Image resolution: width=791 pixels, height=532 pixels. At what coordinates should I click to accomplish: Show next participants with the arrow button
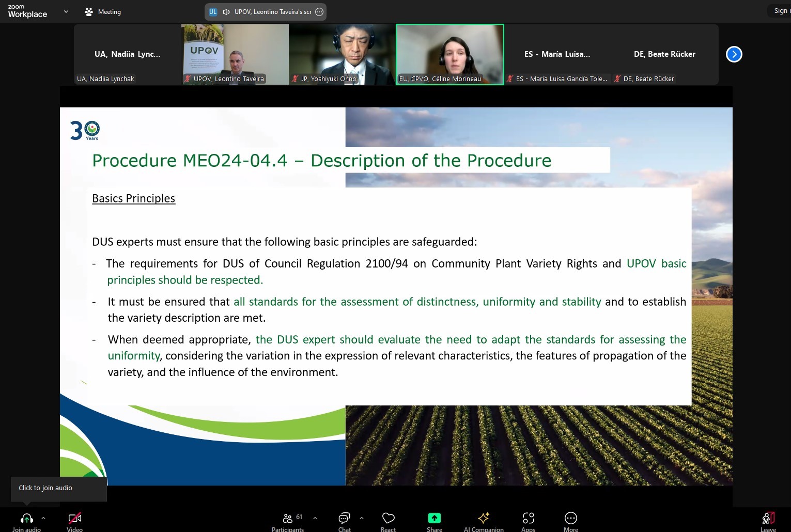point(734,54)
